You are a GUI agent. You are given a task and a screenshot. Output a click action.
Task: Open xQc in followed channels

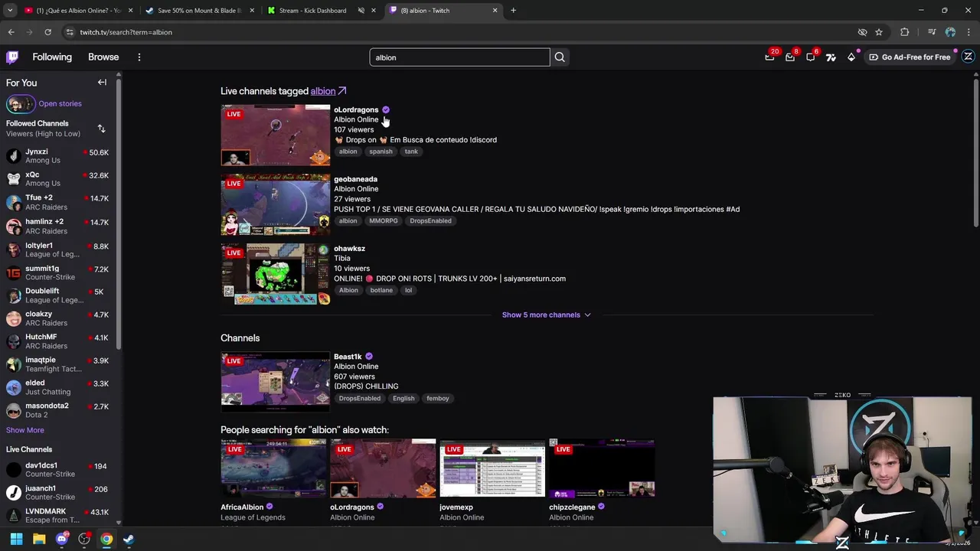(x=60, y=179)
